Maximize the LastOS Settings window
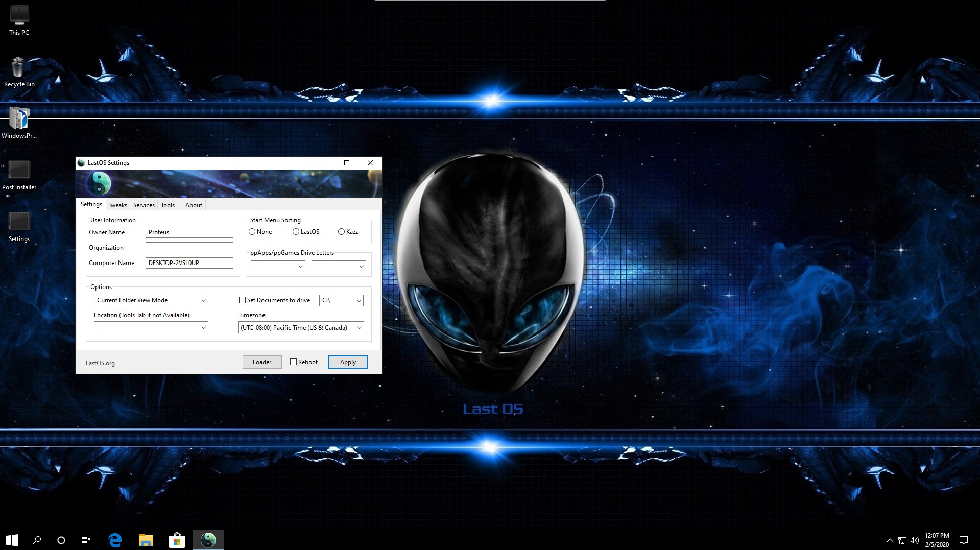Viewport: 980px width, 550px height. pos(347,163)
